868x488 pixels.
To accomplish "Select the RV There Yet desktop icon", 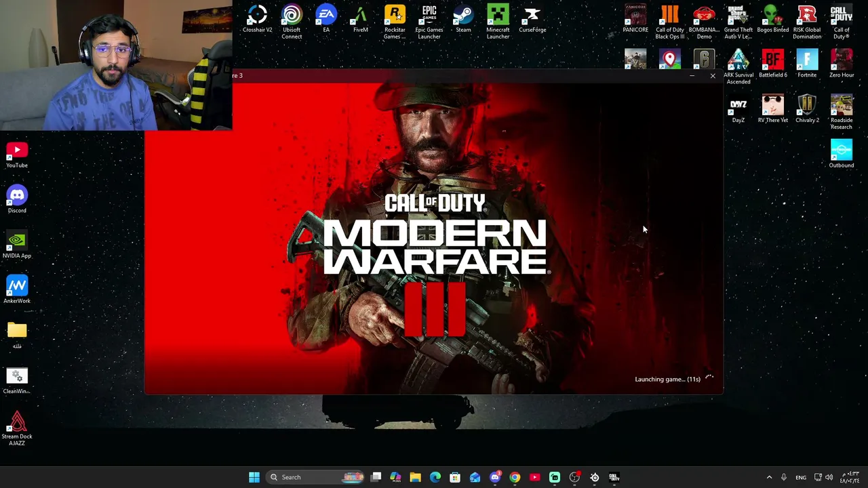I will [773, 110].
